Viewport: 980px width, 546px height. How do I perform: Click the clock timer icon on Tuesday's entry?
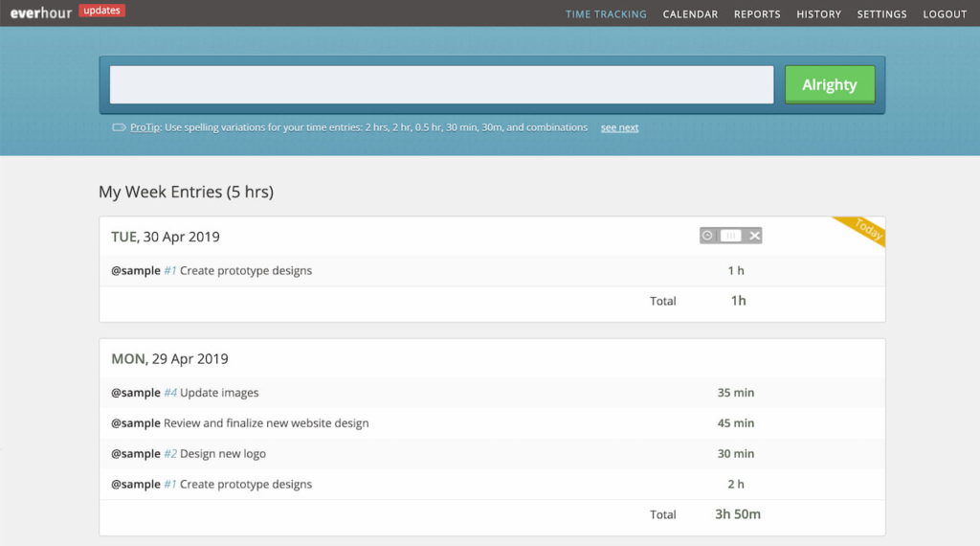point(707,236)
